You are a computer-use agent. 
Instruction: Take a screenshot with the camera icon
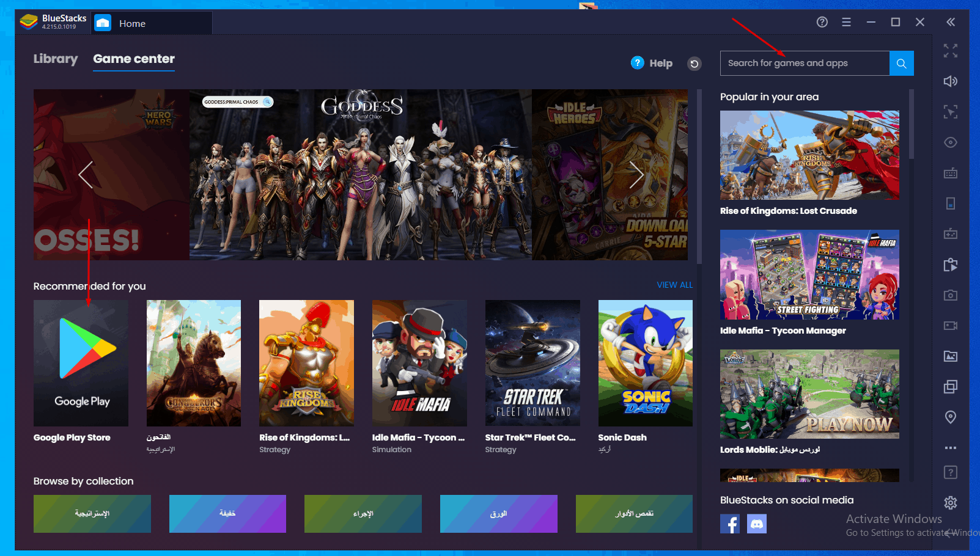[950, 295]
